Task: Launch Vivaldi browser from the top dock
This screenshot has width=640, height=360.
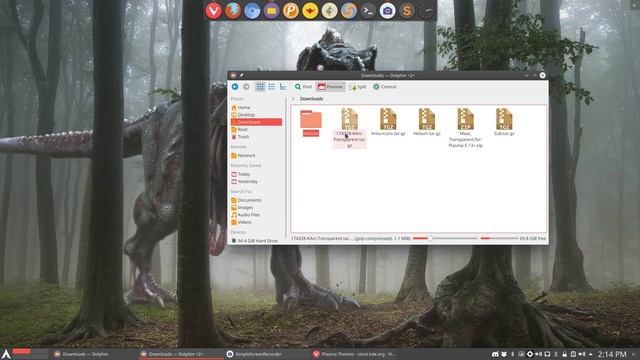Action: pyautogui.click(x=213, y=11)
